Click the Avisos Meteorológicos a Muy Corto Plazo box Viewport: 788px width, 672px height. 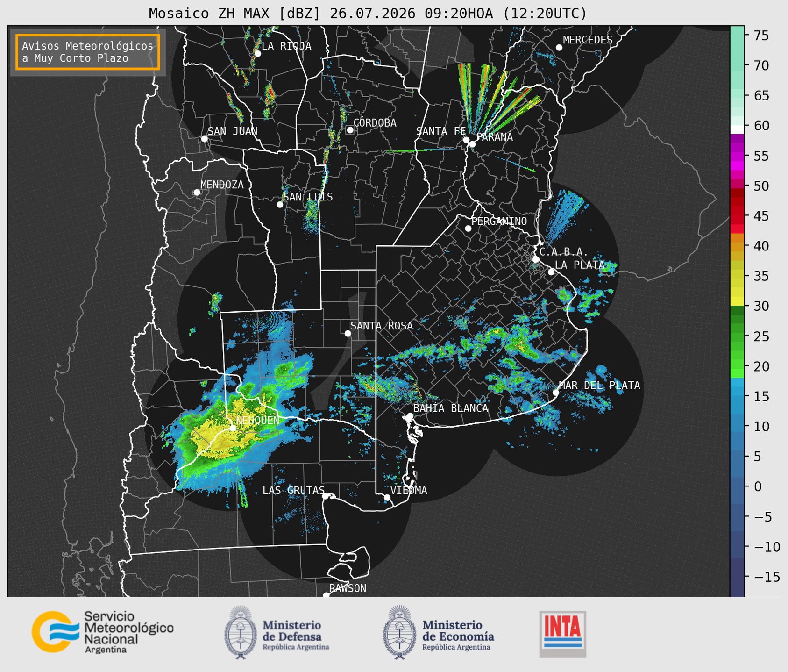pyautogui.click(x=88, y=52)
